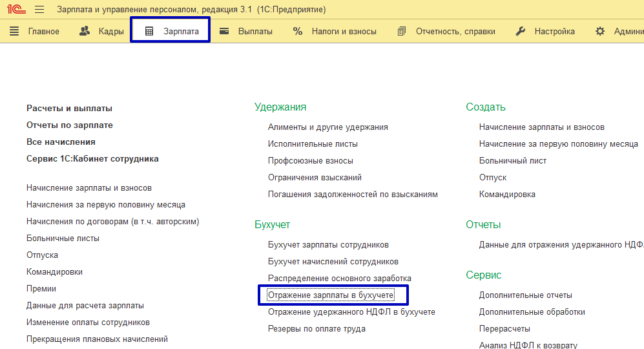Open Отчеты по зарплате

pos(70,125)
